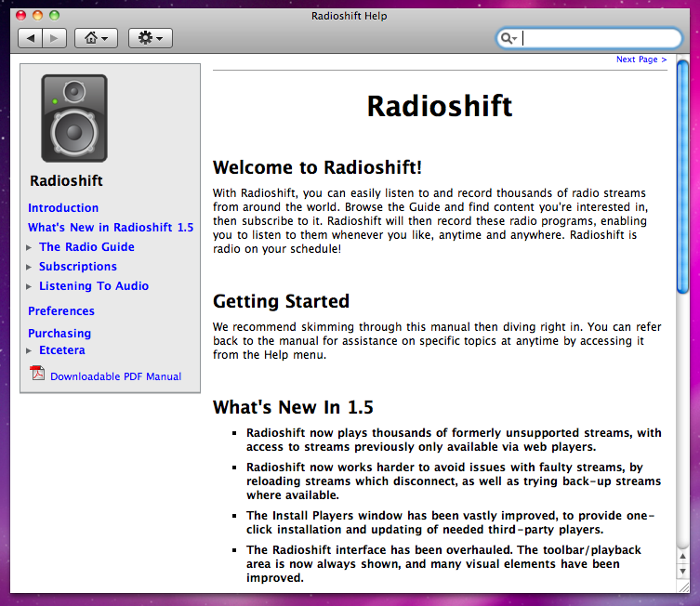
Task: Click bullet about Install Players window
Action: (451, 522)
